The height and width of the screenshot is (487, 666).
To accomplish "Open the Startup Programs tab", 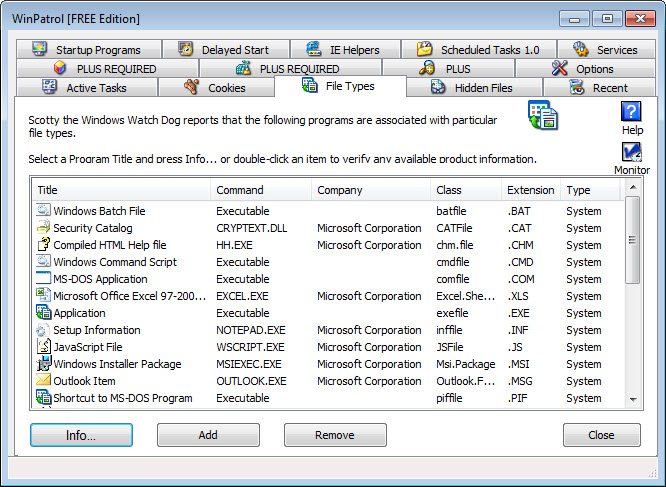I will coord(89,49).
